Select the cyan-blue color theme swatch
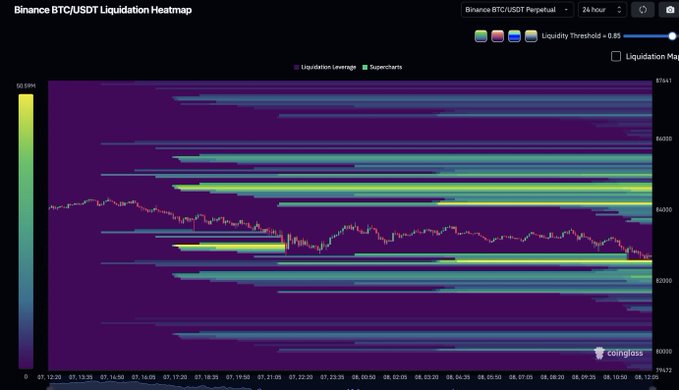Screen dimensions: 679x390 pyautogui.click(x=514, y=36)
